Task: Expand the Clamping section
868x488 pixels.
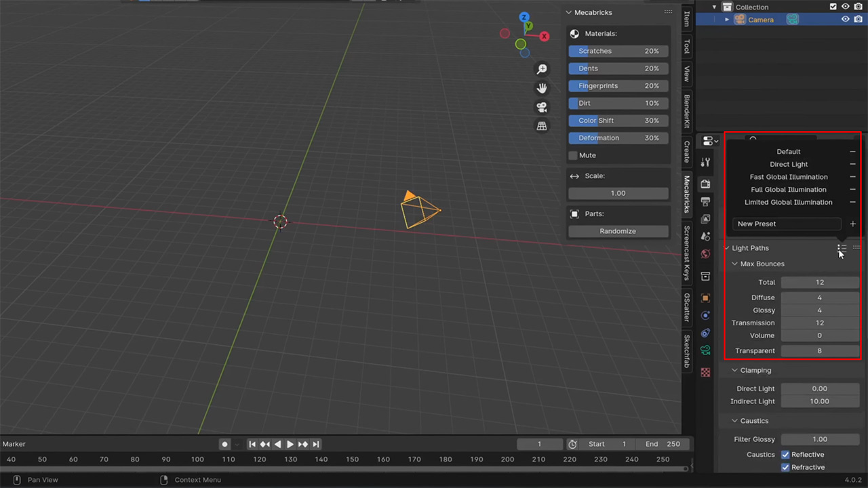Action: click(734, 370)
